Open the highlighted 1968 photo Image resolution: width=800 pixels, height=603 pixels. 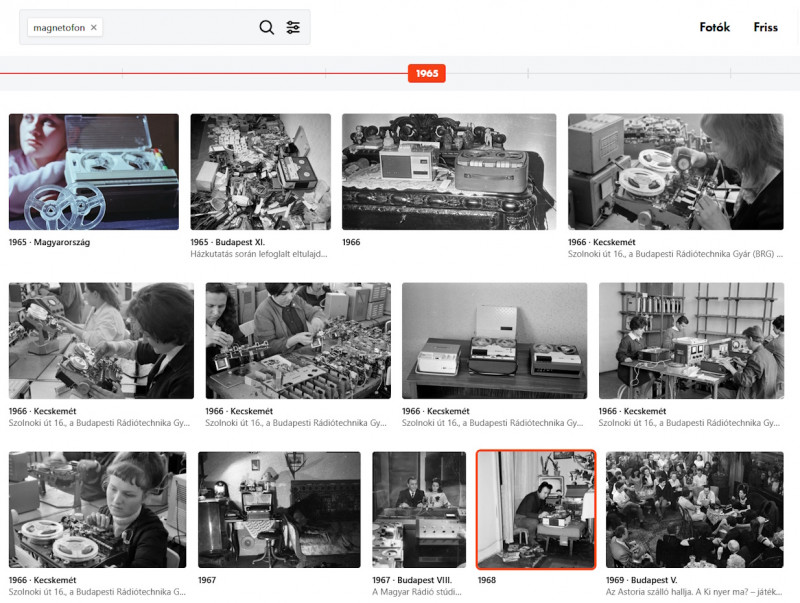(536, 510)
